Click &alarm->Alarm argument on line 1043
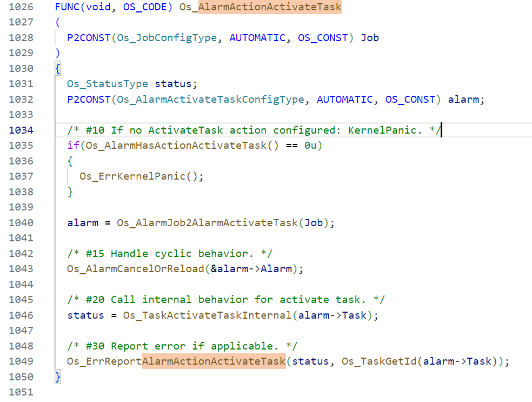 (x=251, y=269)
